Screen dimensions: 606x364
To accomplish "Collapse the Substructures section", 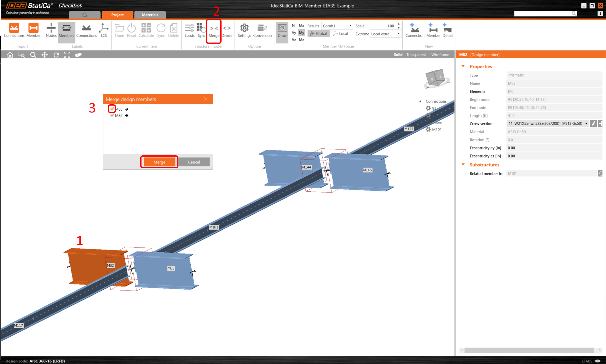I will 463,165.
